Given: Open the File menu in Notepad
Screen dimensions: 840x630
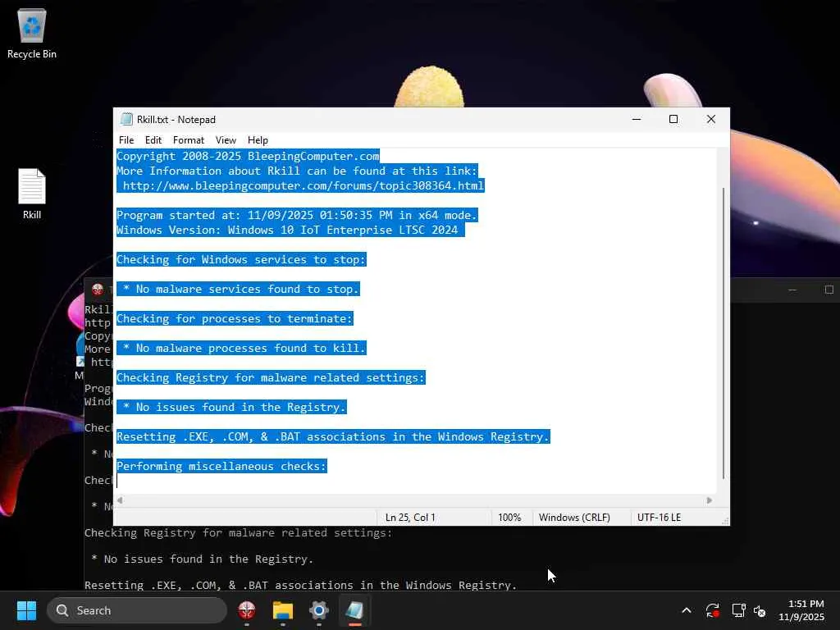Looking at the screenshot, I should 126,139.
